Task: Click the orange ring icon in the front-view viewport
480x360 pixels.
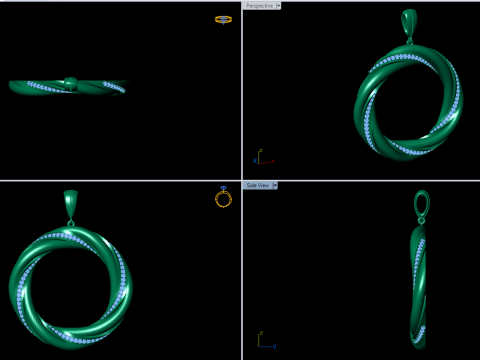Action: (x=223, y=197)
